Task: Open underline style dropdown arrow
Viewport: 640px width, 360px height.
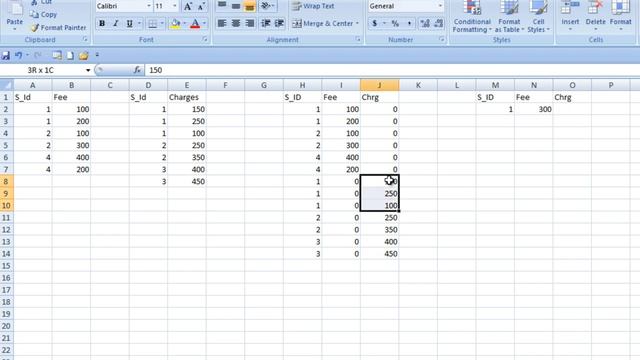Action: [x=140, y=23]
